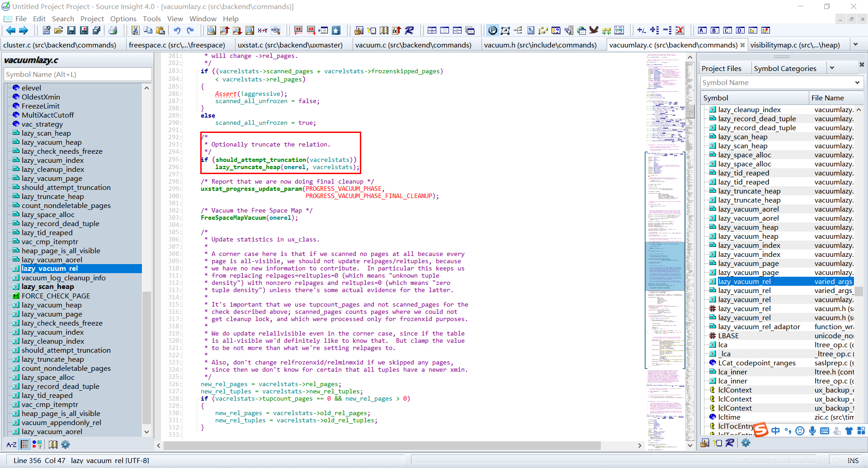This screenshot has height=468, width=868.
Task: Click the left symbol list scroll-down arrow
Action: [x=146, y=432]
